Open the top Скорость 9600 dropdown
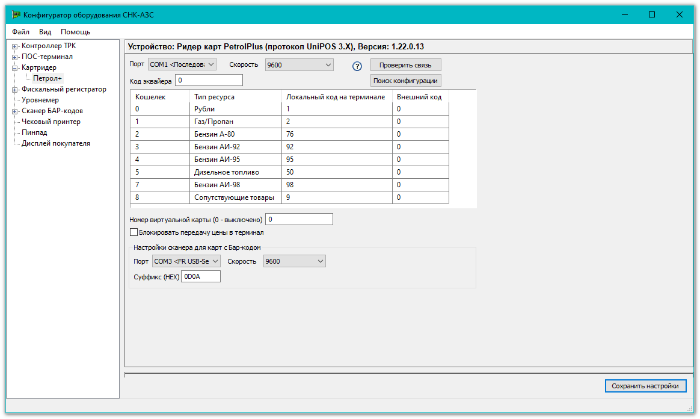 click(292, 64)
